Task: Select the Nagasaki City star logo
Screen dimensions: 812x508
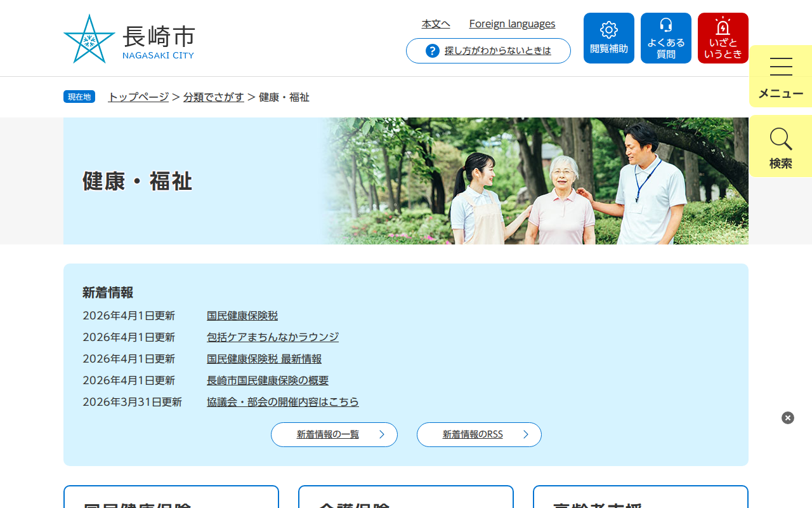Action: click(x=89, y=38)
